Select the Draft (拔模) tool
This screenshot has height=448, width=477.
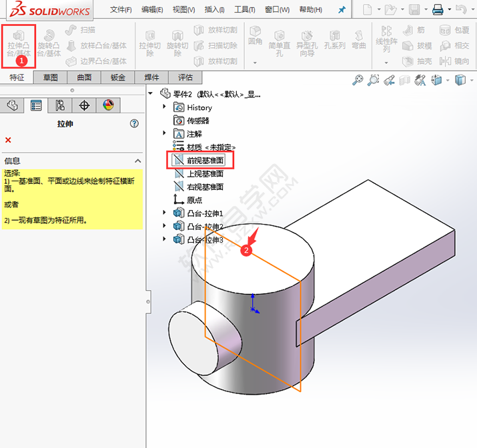[417, 45]
